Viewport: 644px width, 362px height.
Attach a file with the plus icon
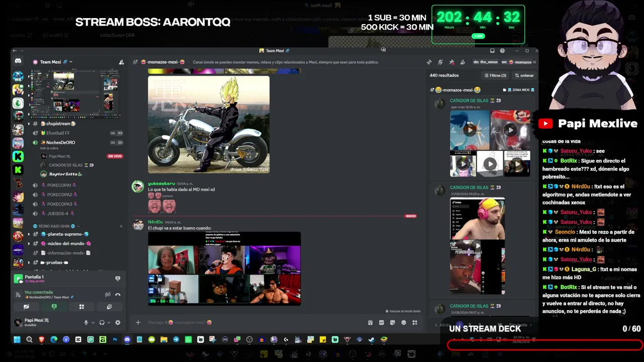coord(138,323)
